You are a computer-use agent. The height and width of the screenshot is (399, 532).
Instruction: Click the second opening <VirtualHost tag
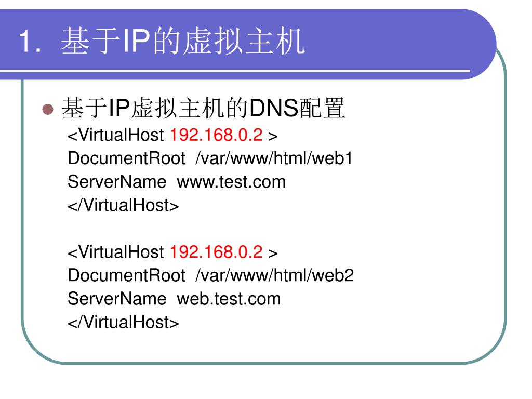click(116, 252)
